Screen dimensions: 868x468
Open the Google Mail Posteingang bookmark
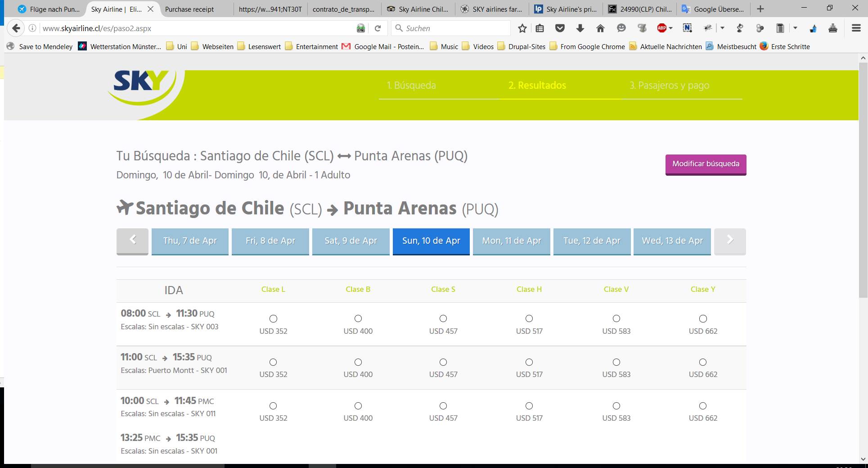382,46
